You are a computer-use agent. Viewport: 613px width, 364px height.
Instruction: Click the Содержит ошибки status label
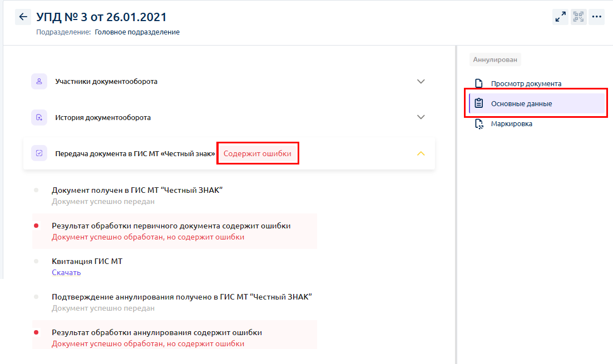click(x=257, y=153)
